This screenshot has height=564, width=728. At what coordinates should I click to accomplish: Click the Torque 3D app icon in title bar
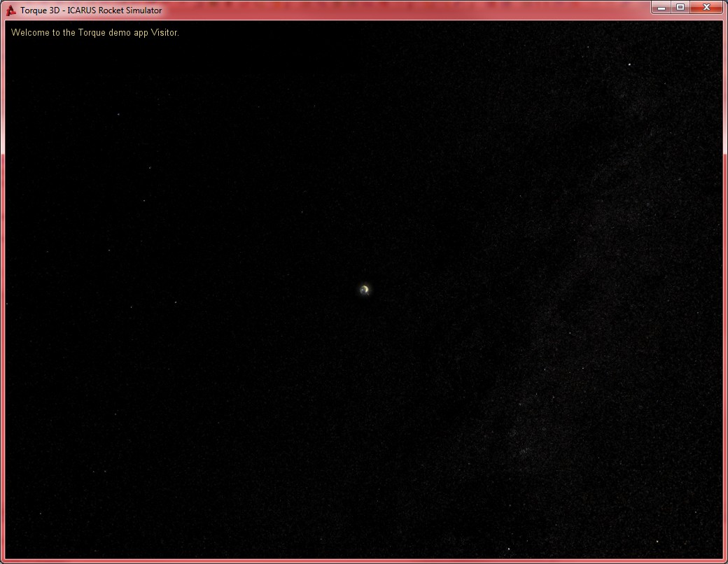click(10, 10)
